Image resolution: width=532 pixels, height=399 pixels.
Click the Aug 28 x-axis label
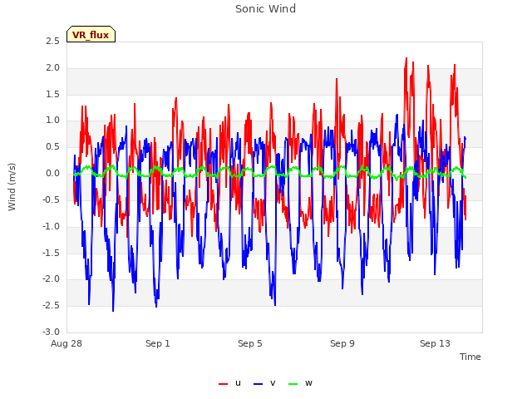pos(66,343)
